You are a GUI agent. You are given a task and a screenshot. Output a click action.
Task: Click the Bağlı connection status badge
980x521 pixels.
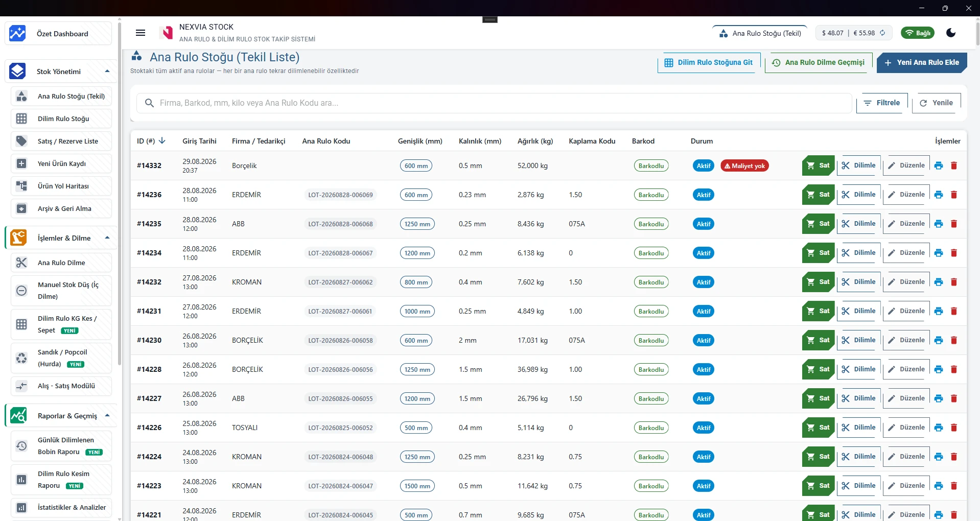918,33
